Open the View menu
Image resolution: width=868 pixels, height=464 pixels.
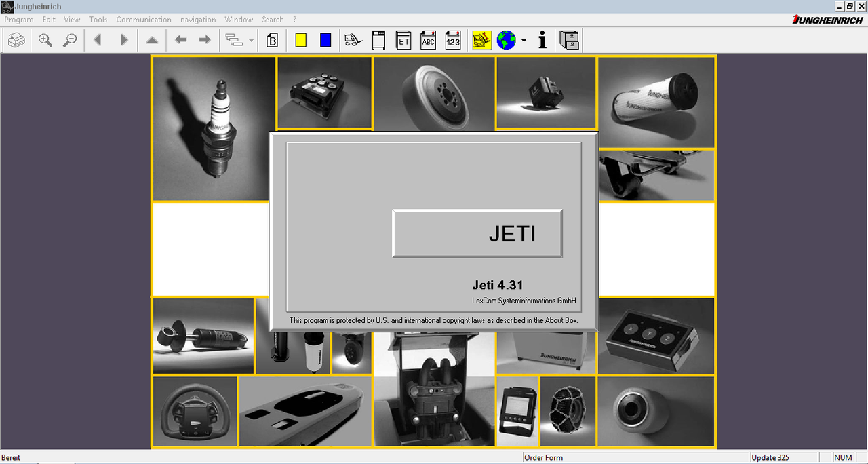click(72, 20)
